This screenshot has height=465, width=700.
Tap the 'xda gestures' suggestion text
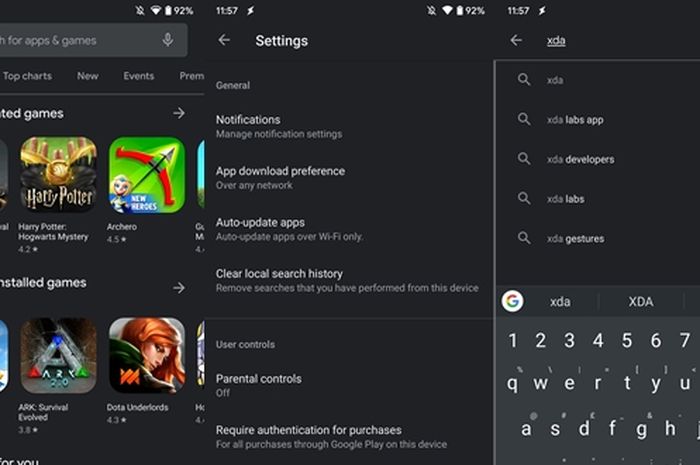pos(575,239)
